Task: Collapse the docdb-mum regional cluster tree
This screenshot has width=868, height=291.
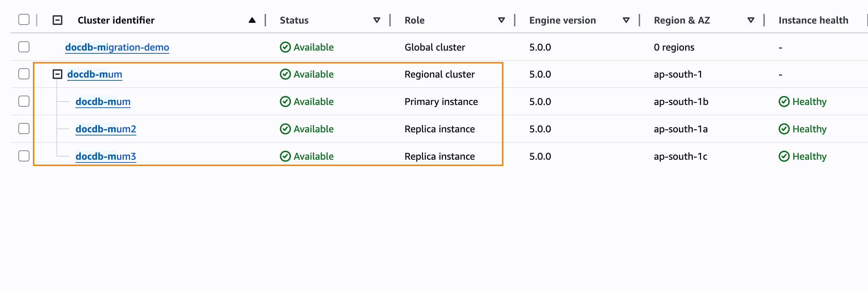Action: coord(57,74)
